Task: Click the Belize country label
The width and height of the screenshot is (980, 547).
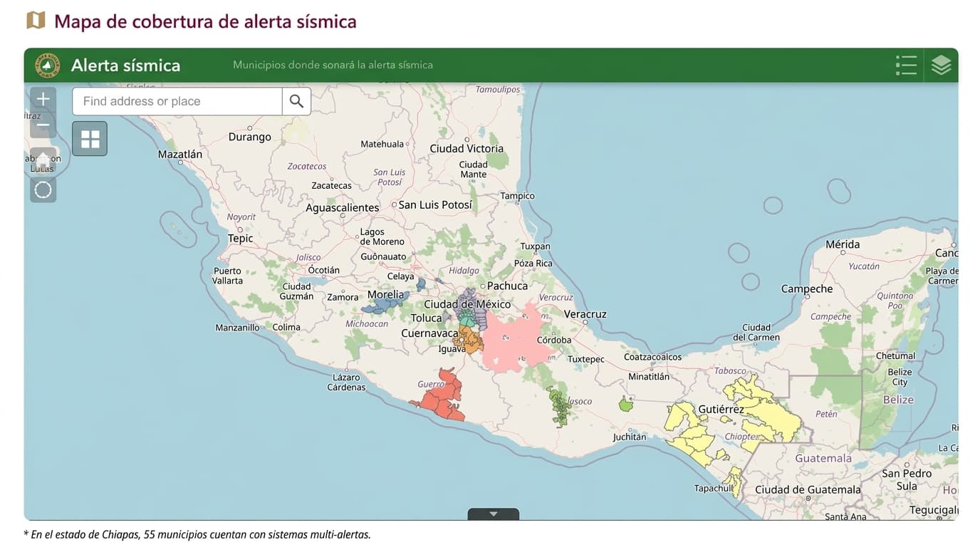Action: pyautogui.click(x=898, y=400)
